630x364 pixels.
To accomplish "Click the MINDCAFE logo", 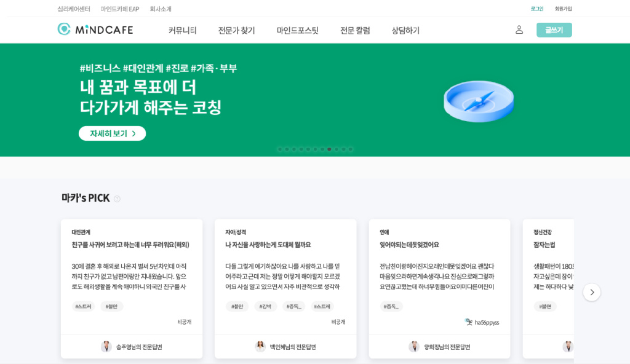I will point(95,30).
